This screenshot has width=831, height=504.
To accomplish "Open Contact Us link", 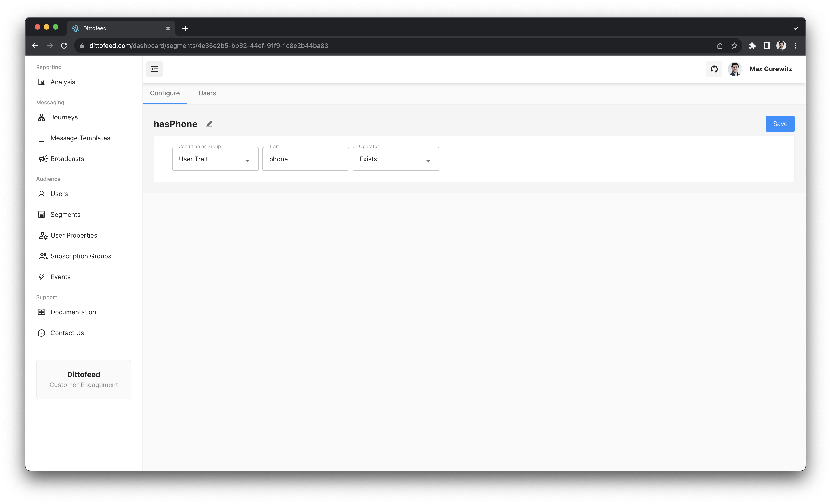I will 67,333.
